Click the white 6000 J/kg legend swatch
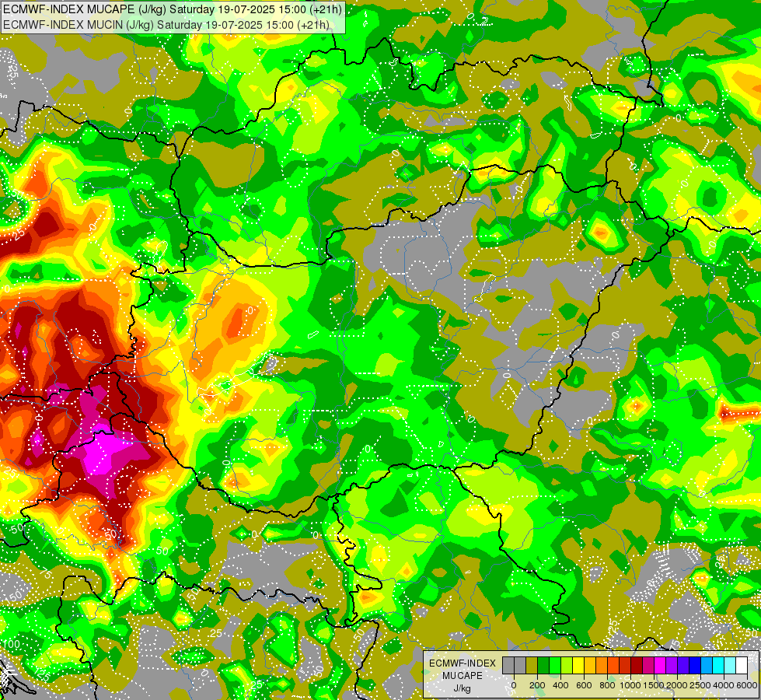The width and height of the screenshot is (761, 700). [742, 666]
